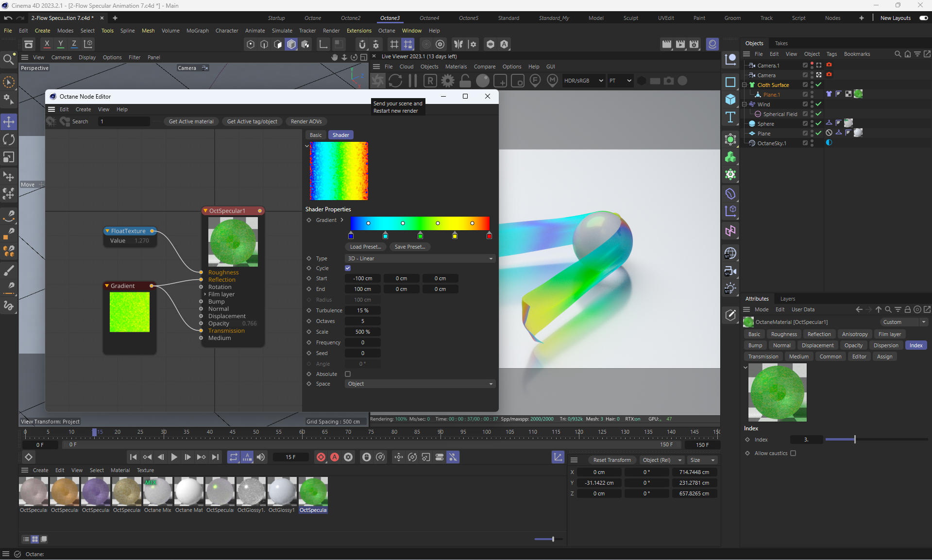Select the Rotate tool in left toolbar
The image size is (932, 560).
(9, 139)
